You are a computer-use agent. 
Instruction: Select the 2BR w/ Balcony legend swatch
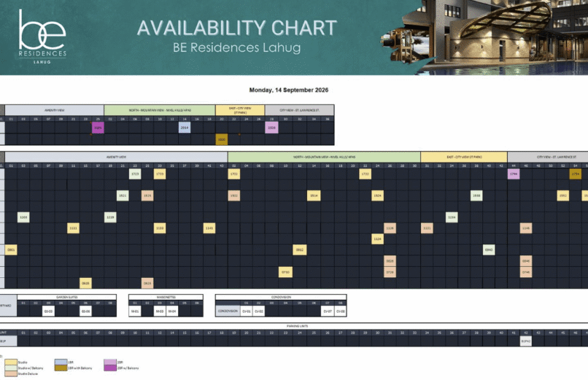[111, 368]
